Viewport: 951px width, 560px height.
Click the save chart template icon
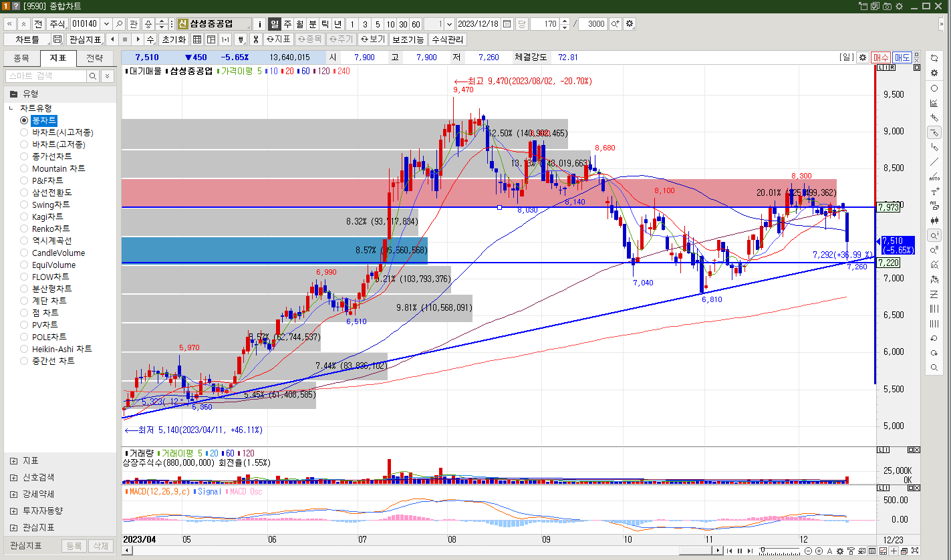coord(57,39)
